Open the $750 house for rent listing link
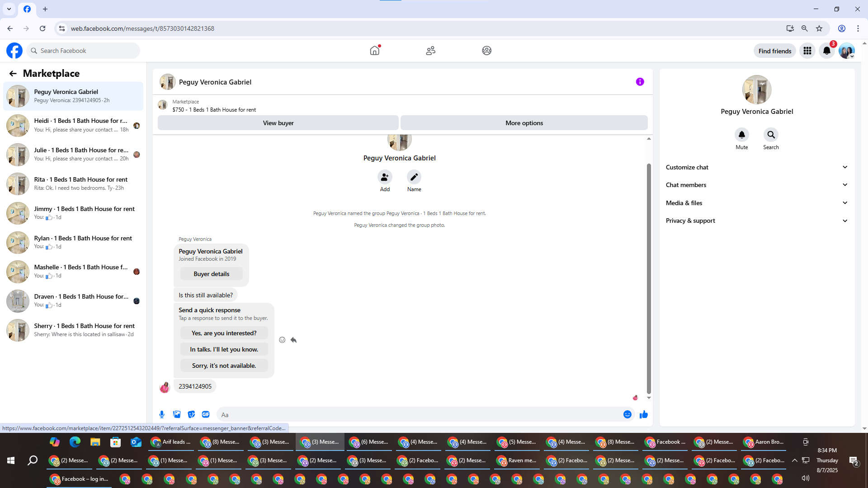 (x=214, y=110)
